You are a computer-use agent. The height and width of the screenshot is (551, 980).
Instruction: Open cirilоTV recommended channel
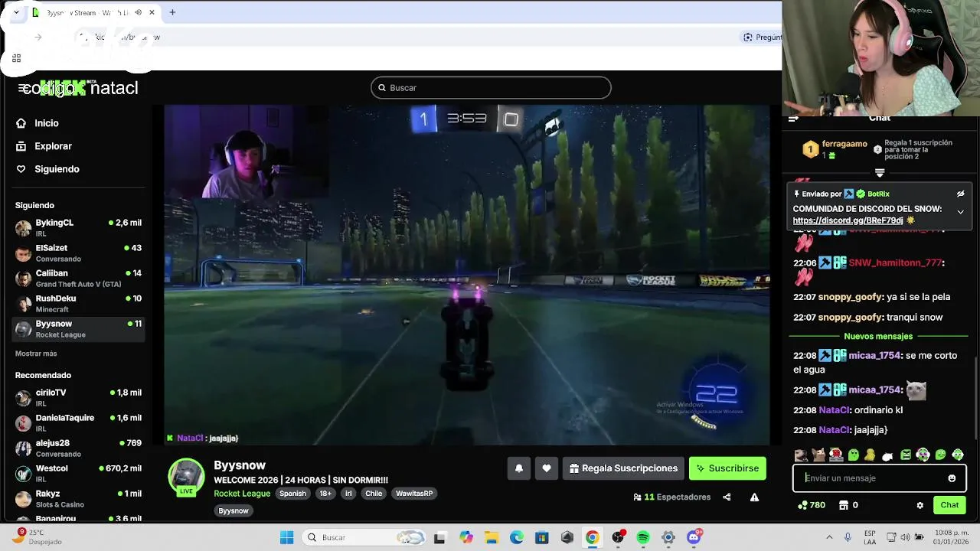78,397
